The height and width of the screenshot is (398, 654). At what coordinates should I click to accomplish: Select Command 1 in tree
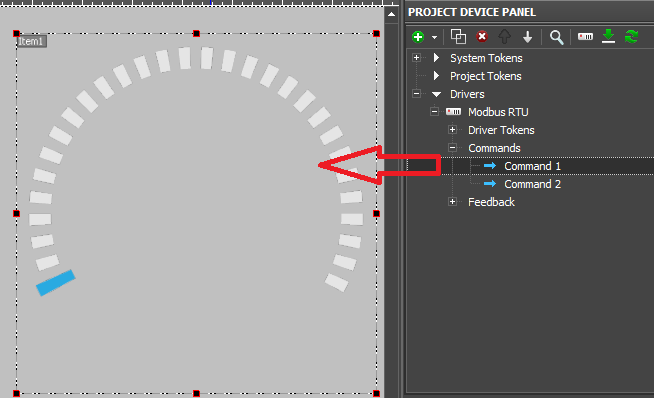(532, 166)
